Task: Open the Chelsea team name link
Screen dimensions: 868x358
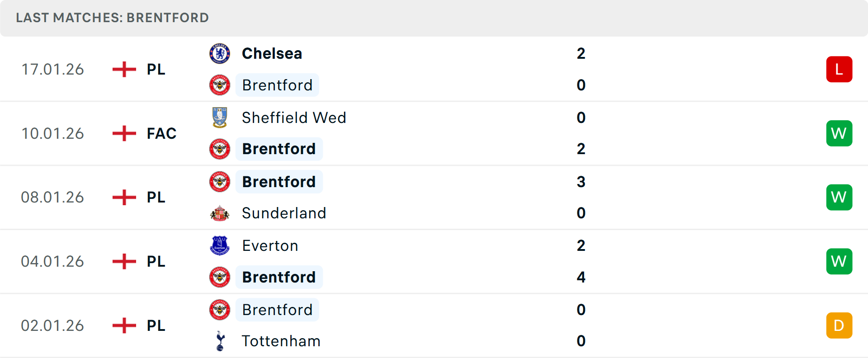Action: coord(272,54)
